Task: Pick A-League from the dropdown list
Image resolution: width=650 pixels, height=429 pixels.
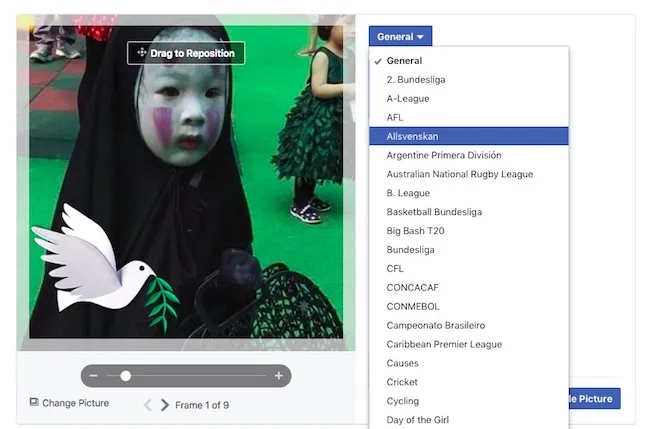Action: (x=408, y=98)
